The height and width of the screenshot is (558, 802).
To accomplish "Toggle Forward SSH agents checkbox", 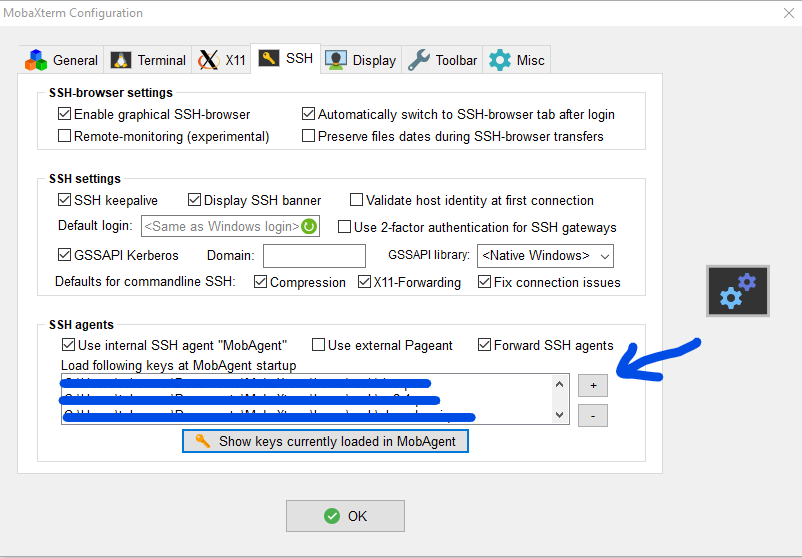I will click(x=484, y=345).
